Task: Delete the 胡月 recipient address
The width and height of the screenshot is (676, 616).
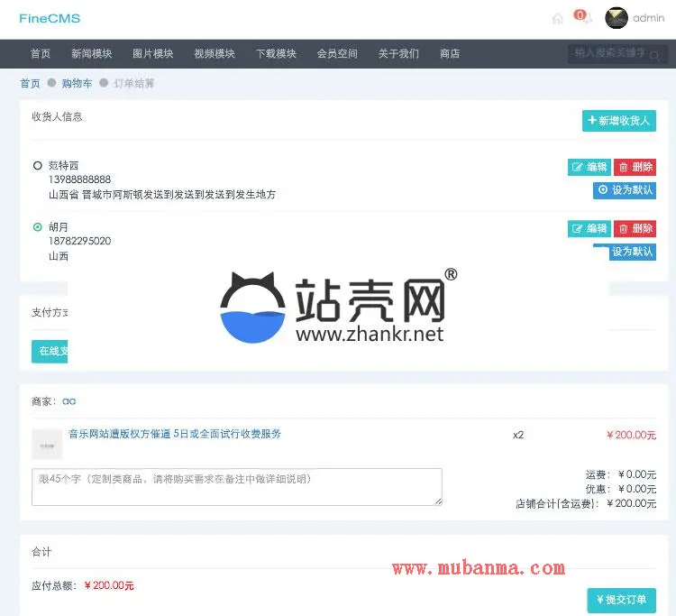Action: pos(635,229)
